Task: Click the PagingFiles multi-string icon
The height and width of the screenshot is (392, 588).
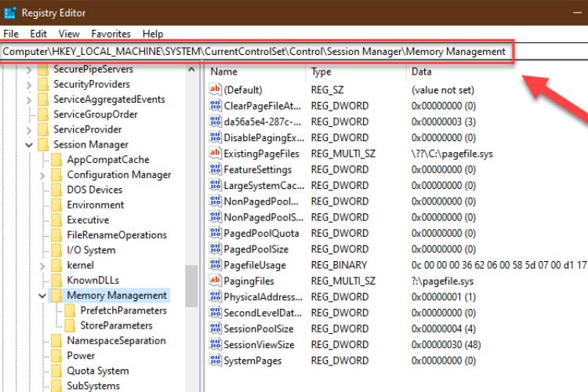Action: click(216, 281)
